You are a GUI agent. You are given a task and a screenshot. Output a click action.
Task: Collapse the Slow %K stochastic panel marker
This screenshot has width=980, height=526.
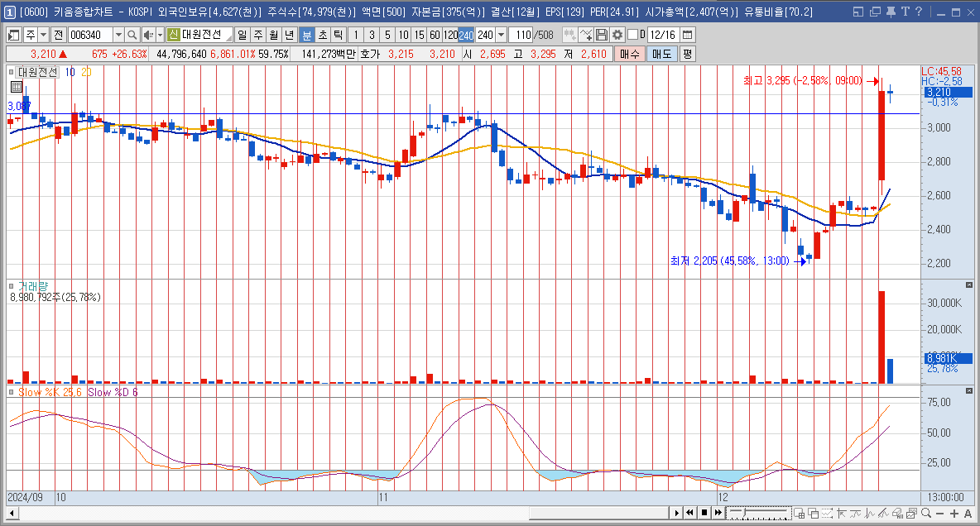click(12, 392)
